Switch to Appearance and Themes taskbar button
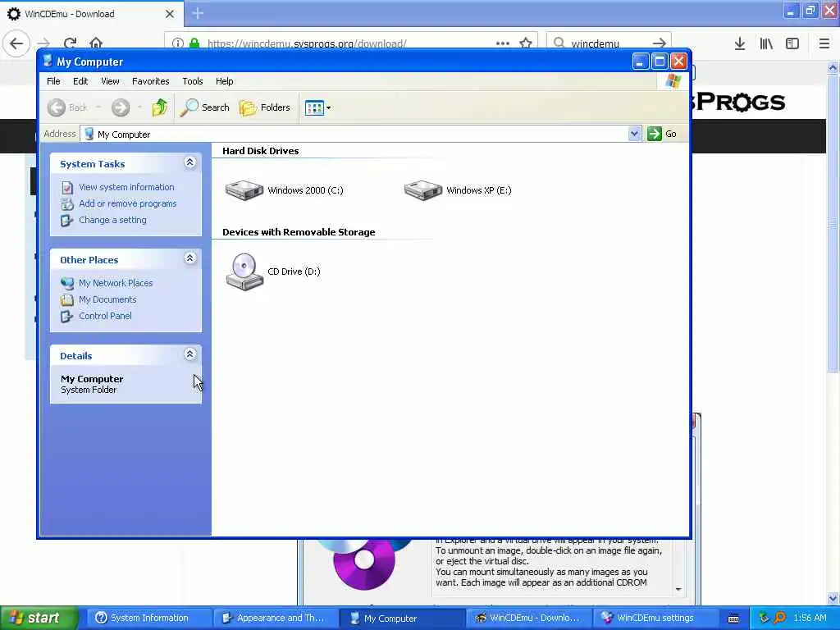The height and width of the screenshot is (630, 840). point(276,618)
